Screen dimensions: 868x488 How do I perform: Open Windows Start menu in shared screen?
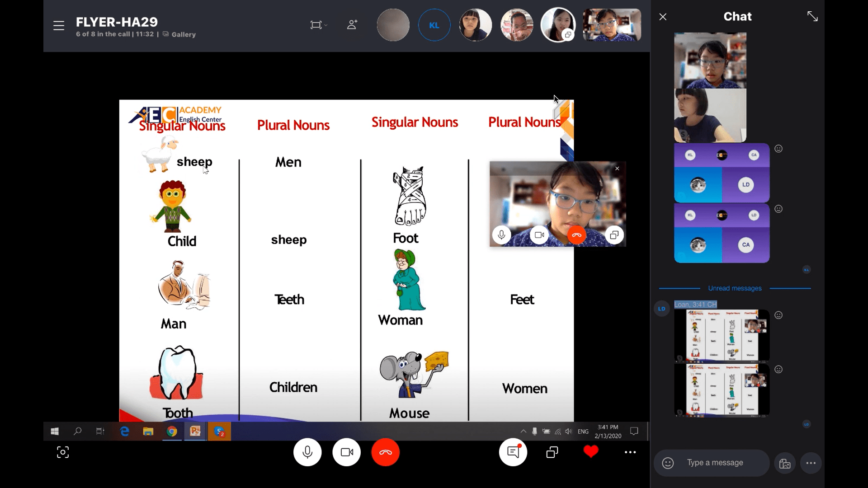coord(55,432)
